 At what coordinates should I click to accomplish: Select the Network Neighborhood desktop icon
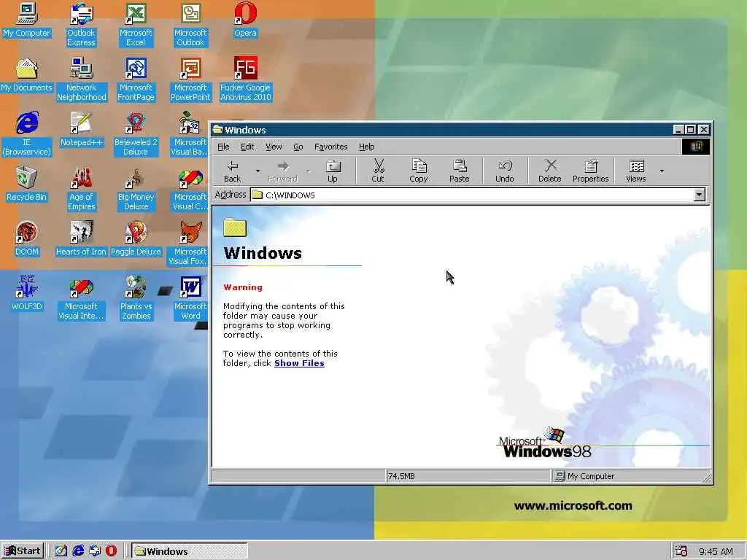[x=82, y=79]
